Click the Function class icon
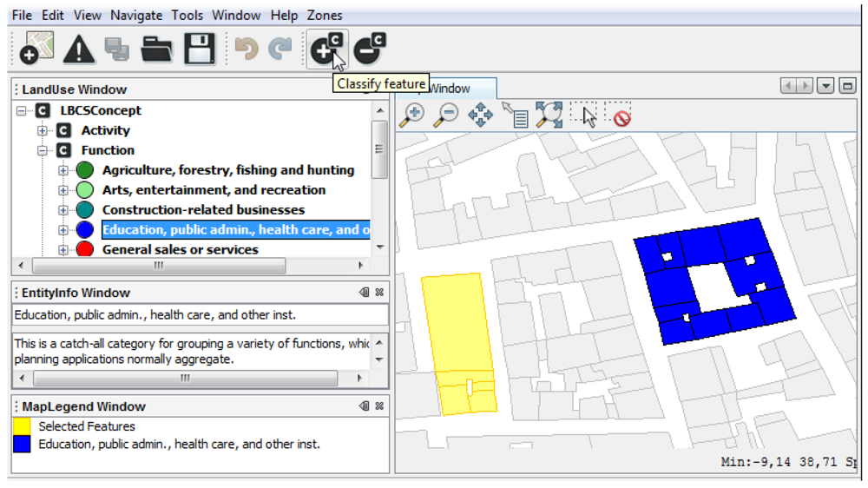 click(x=63, y=150)
